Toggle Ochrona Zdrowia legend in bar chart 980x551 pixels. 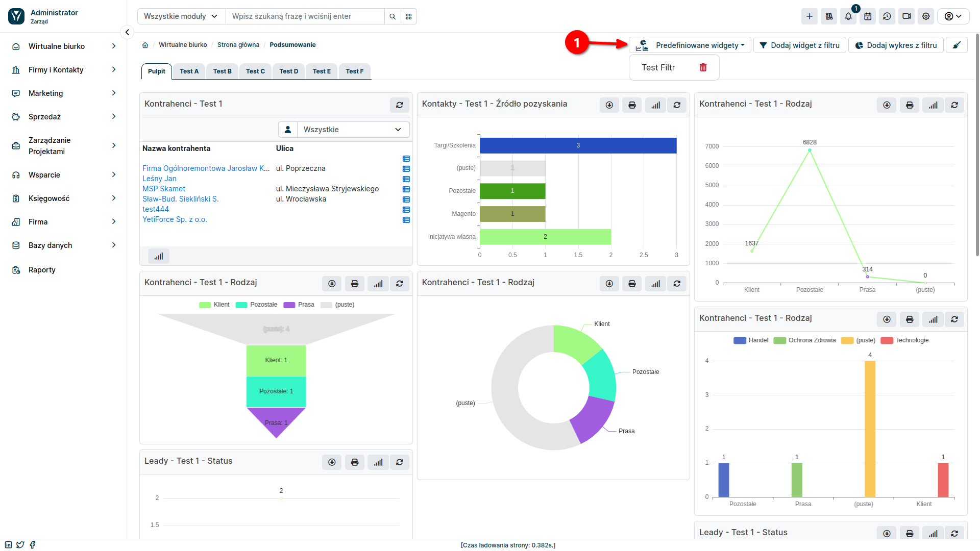tap(804, 340)
